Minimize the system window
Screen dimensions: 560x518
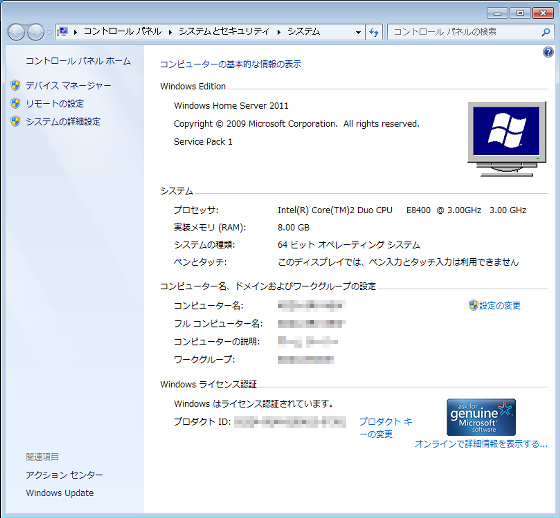498,13
